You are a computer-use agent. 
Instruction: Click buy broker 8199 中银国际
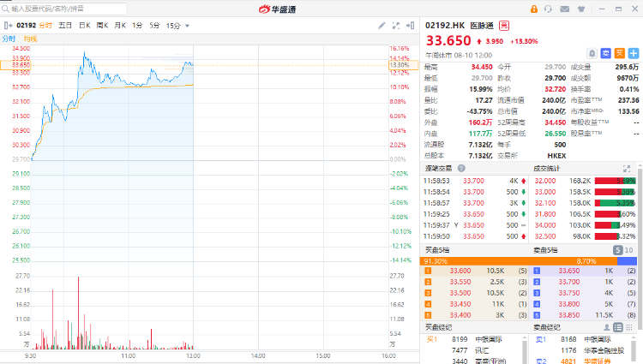tap(476, 339)
